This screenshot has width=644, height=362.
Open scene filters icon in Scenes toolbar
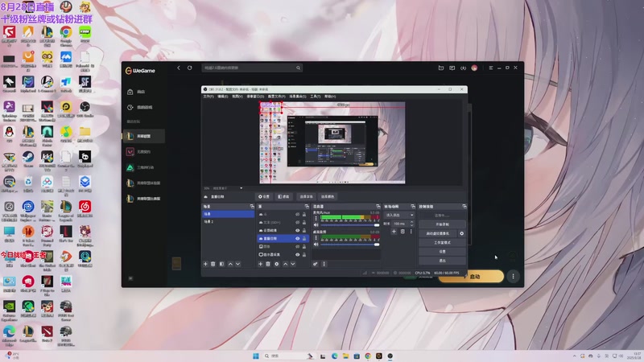tap(222, 264)
